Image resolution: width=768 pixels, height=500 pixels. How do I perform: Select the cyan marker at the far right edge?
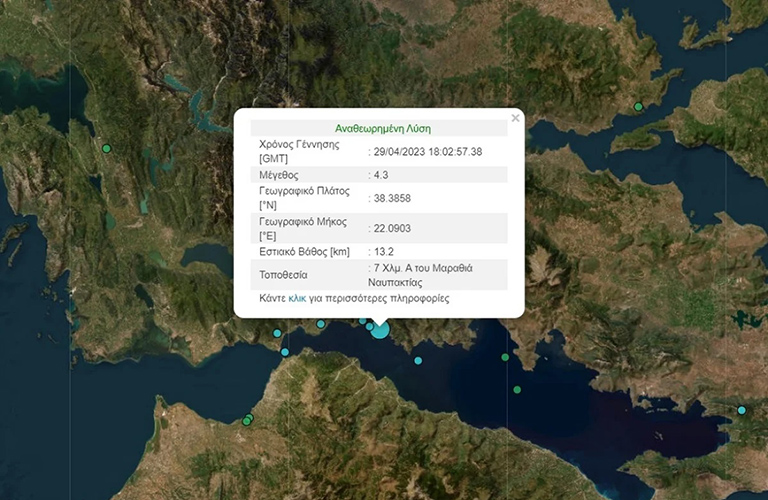point(742,410)
